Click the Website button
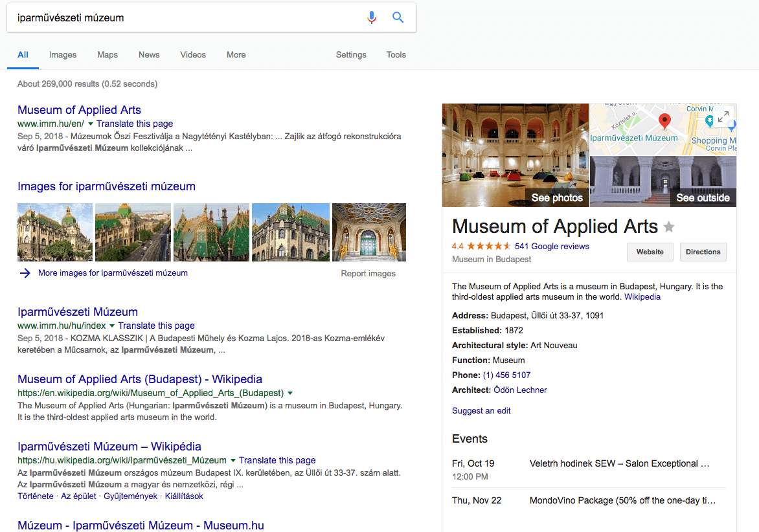 [x=650, y=252]
